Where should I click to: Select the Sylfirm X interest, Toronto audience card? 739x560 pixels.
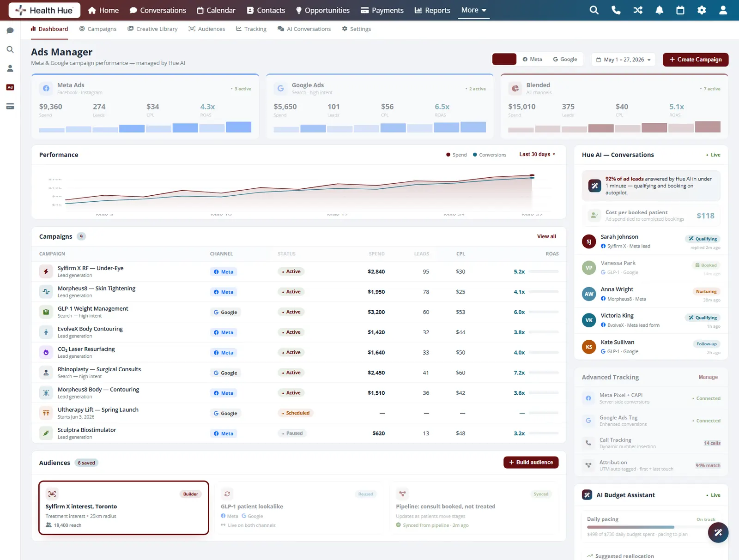coord(124,508)
